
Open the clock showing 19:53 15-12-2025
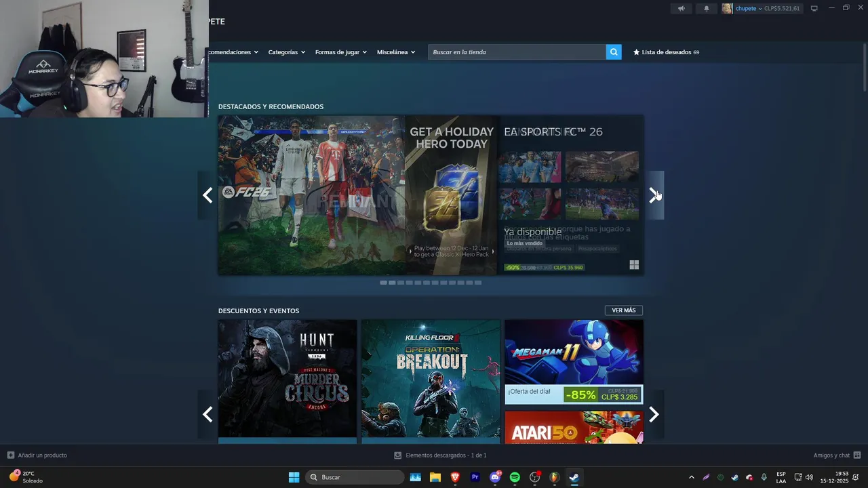point(834,477)
